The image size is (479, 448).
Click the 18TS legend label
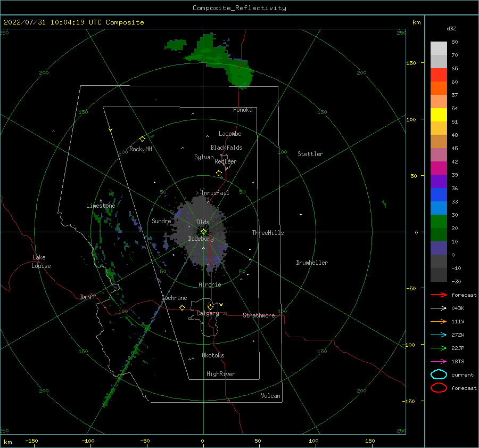(458, 362)
